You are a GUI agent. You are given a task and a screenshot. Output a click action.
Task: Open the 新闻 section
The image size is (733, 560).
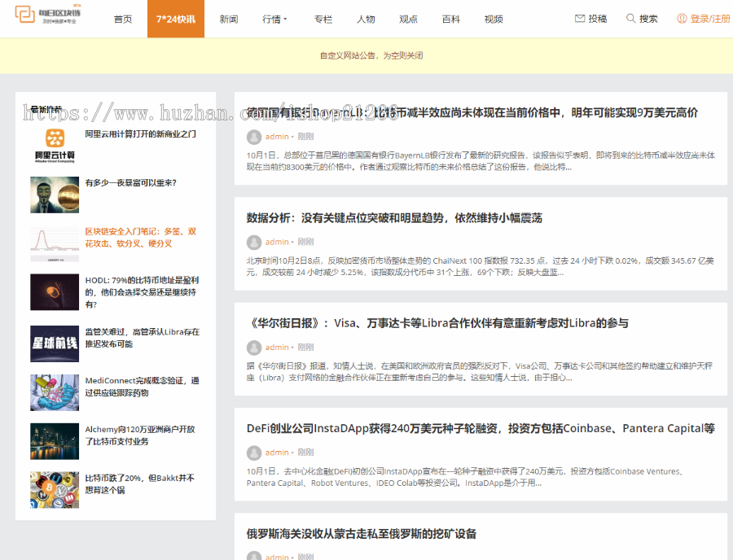coord(228,18)
